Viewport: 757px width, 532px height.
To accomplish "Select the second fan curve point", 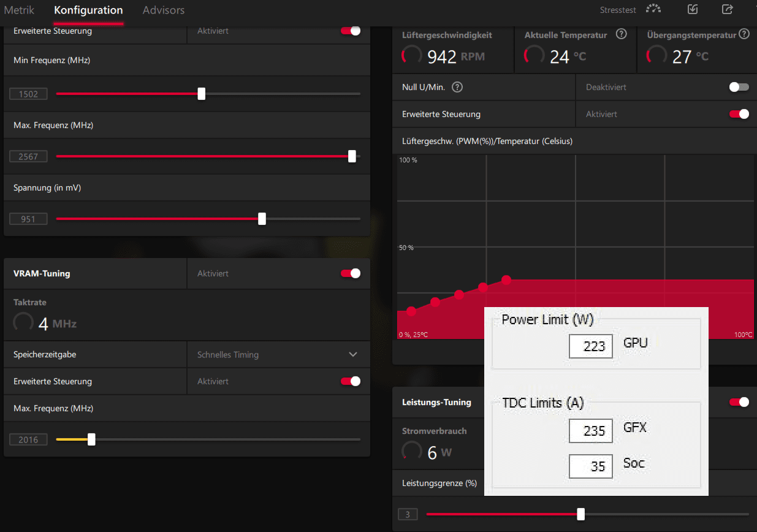I will (x=435, y=302).
